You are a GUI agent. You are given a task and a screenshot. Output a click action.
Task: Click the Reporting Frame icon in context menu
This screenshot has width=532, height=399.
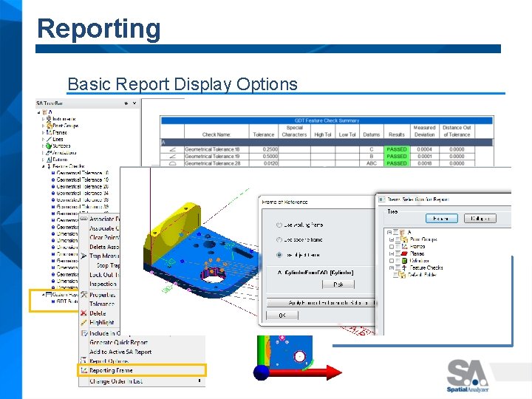point(83,370)
